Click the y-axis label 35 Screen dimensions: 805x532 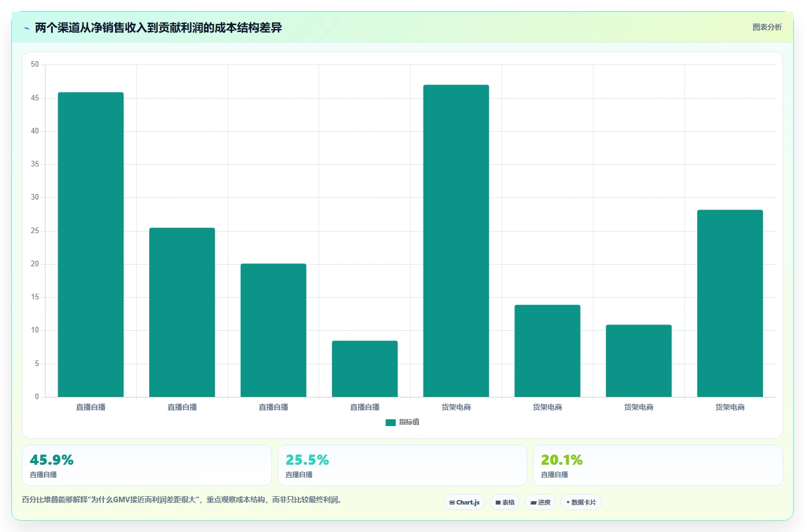[35, 164]
